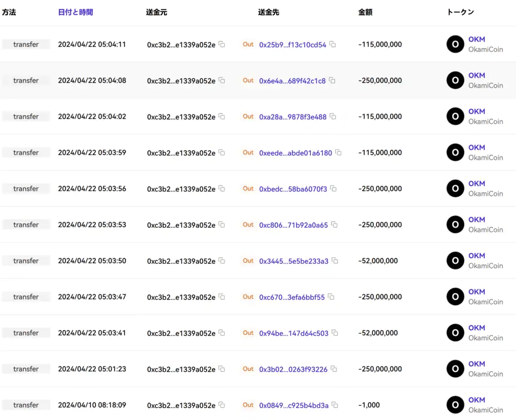Screen dimensions: 516x420
Task: Click transfer tag in 05:03:56 row
Action: tap(26, 189)
